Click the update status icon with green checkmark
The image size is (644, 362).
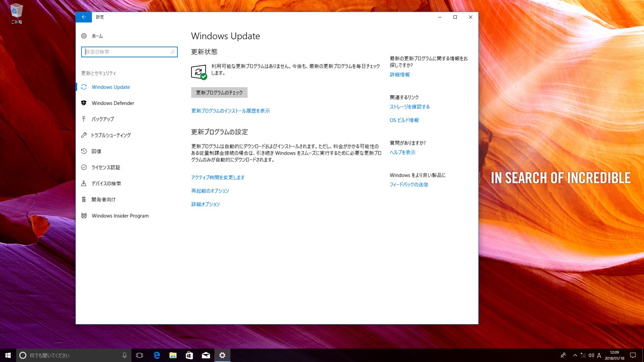point(199,72)
